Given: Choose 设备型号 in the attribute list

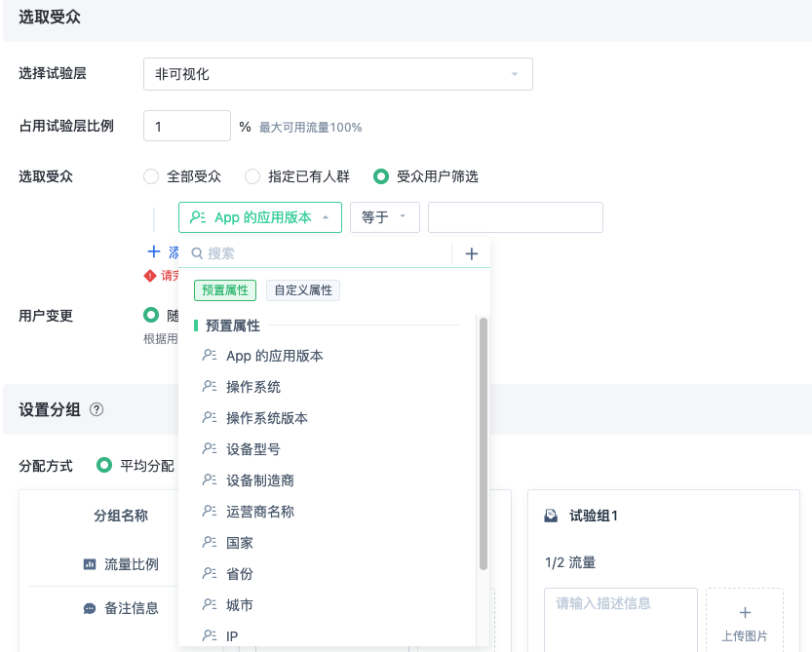Looking at the screenshot, I should (x=253, y=449).
